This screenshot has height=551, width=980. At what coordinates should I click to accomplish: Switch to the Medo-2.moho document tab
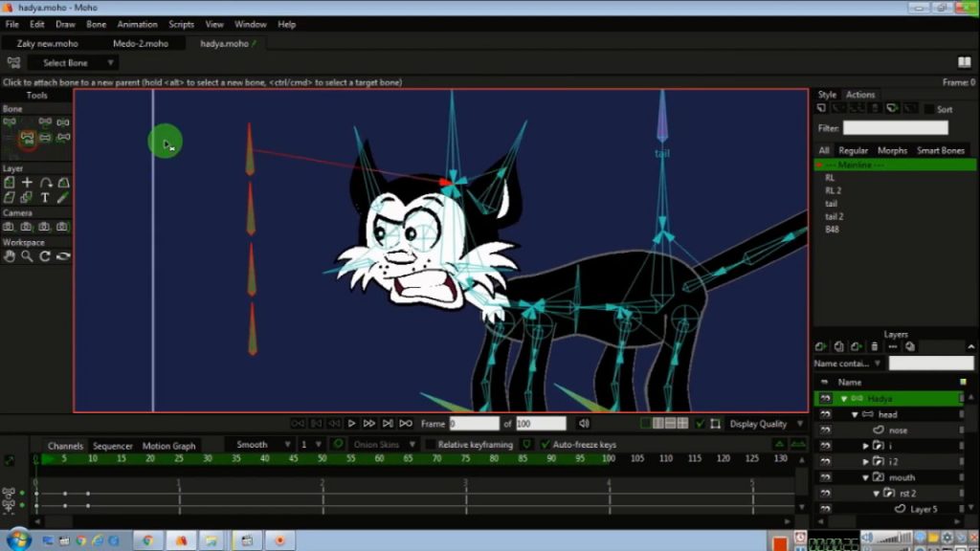point(141,43)
